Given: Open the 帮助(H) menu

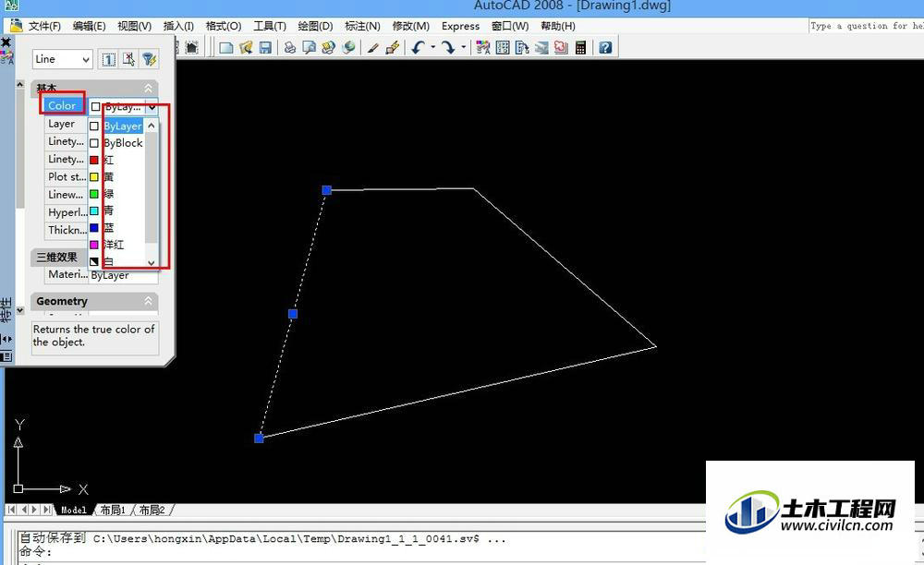Looking at the screenshot, I should click(558, 26).
